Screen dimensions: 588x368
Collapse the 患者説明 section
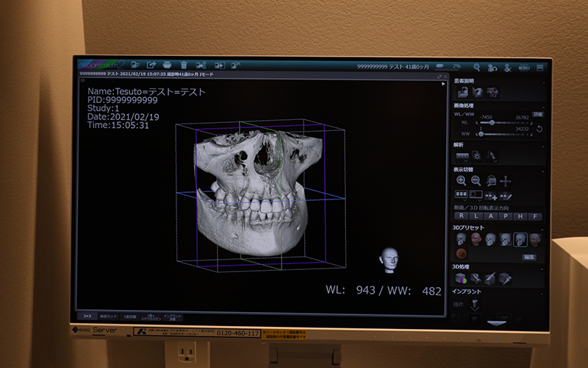tap(543, 82)
